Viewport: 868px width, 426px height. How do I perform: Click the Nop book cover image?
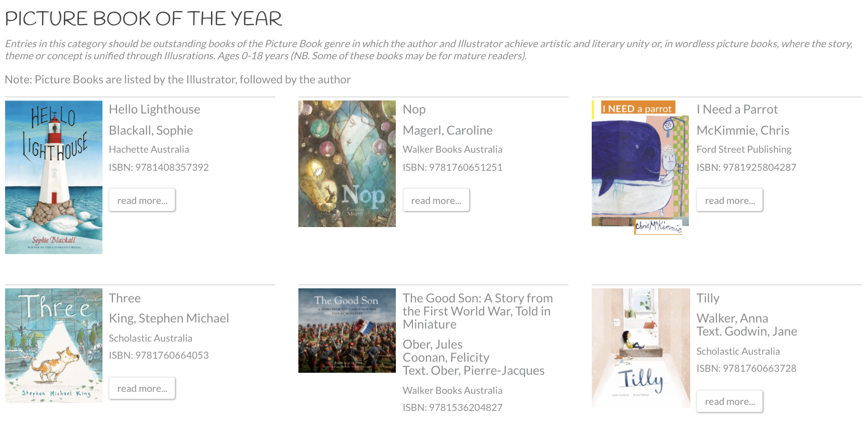(347, 164)
